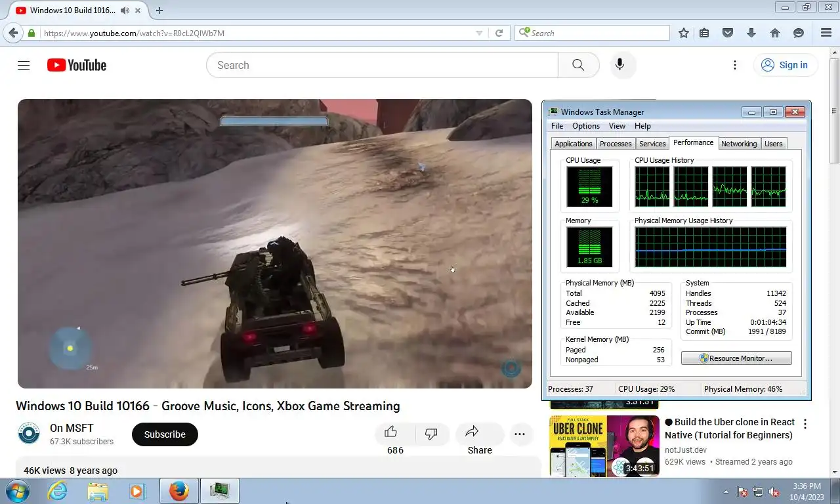The width and height of the screenshot is (840, 504).
Task: Open volume tray icon
Action: pyautogui.click(x=774, y=492)
